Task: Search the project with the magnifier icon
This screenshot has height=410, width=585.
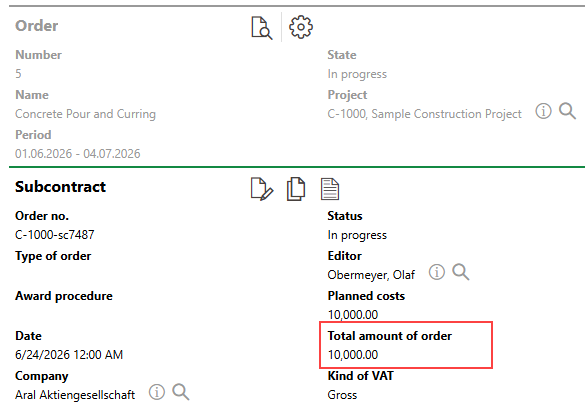Action: 567,111
